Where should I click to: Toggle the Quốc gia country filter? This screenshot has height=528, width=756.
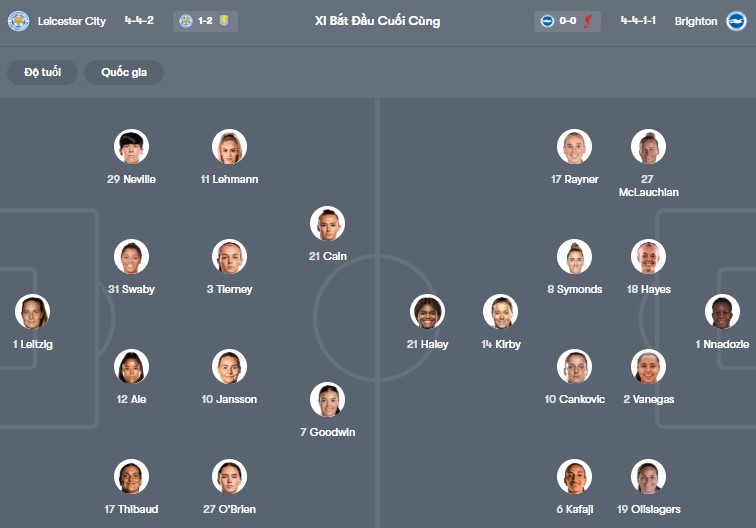click(x=124, y=72)
